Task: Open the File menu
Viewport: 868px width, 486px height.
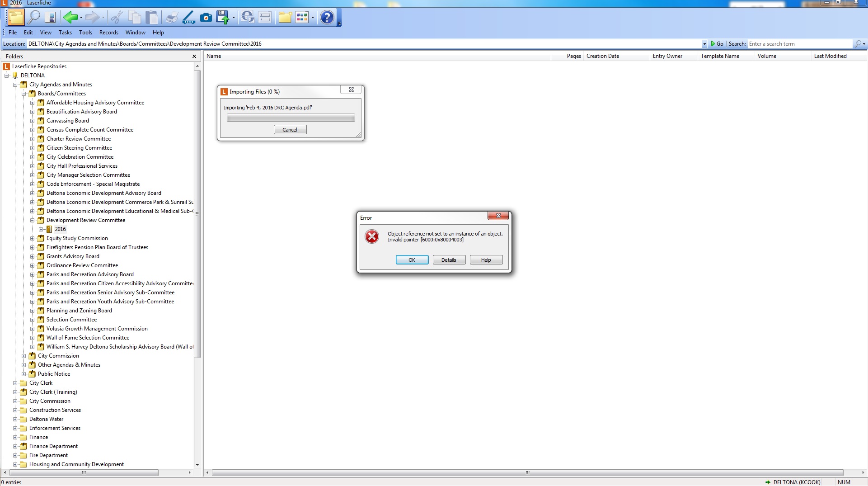Action: coord(13,33)
